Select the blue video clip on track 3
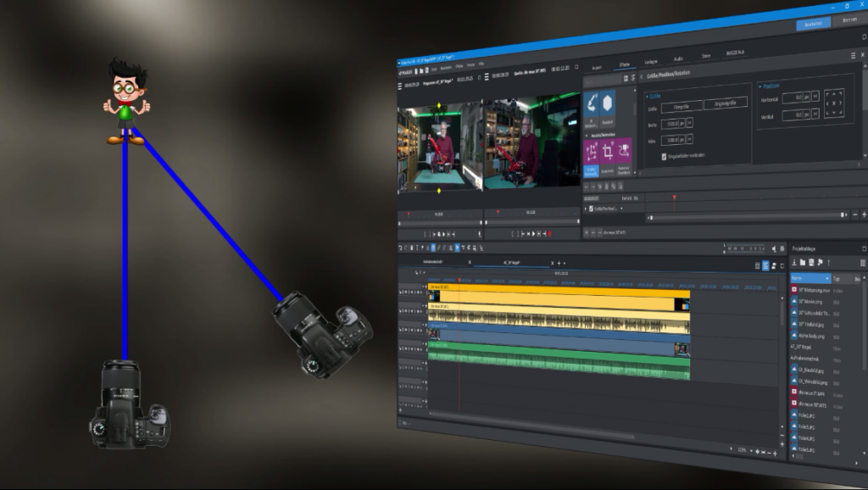 [559, 337]
